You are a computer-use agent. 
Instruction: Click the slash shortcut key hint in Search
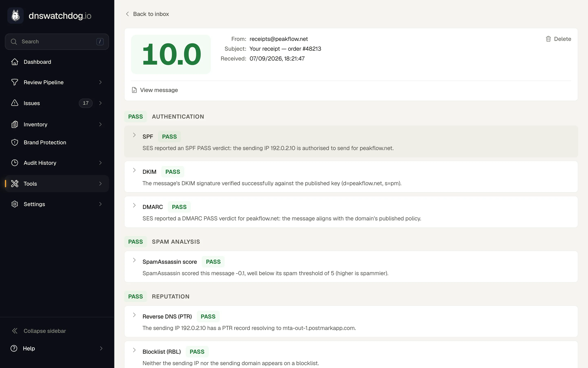(100, 42)
